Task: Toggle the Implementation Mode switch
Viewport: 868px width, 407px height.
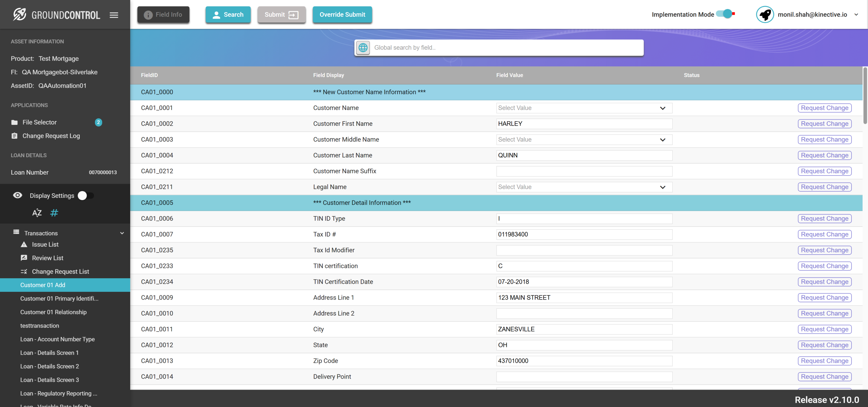Action: pos(725,14)
